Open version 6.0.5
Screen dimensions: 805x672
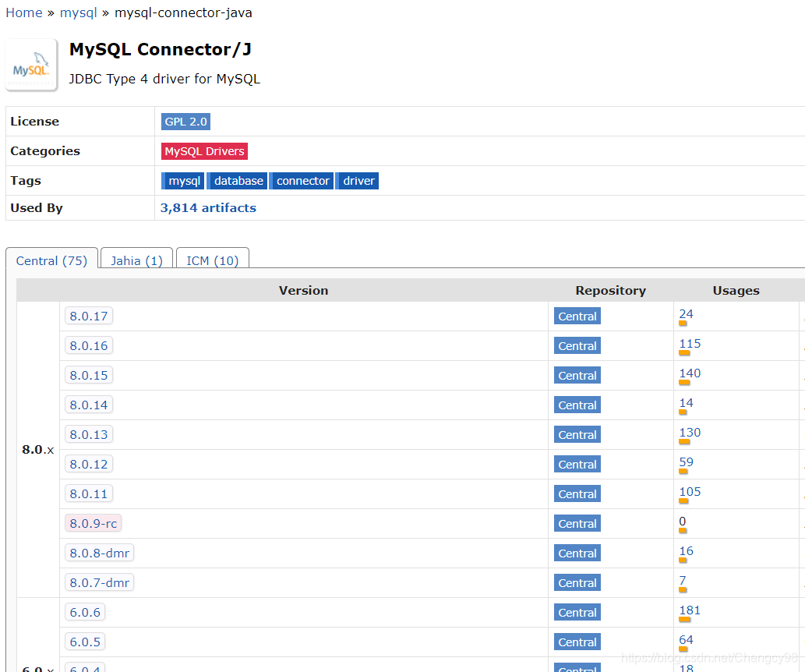pos(85,642)
